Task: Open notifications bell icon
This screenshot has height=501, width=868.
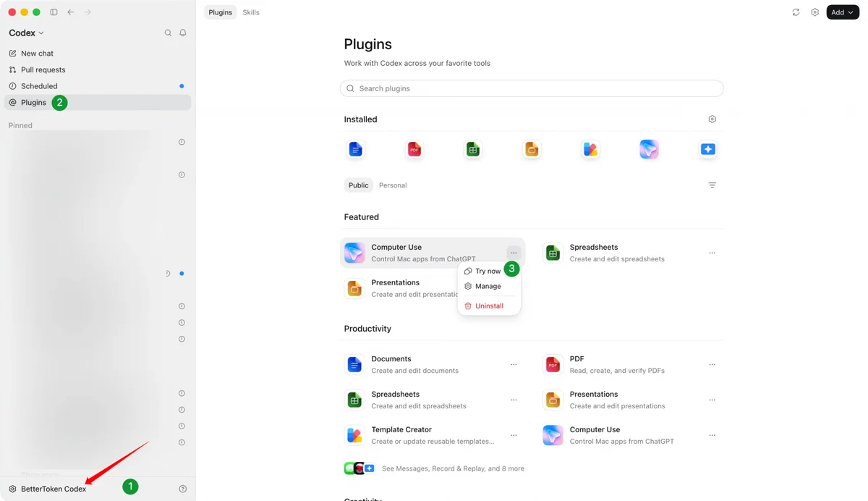Action: [183, 33]
